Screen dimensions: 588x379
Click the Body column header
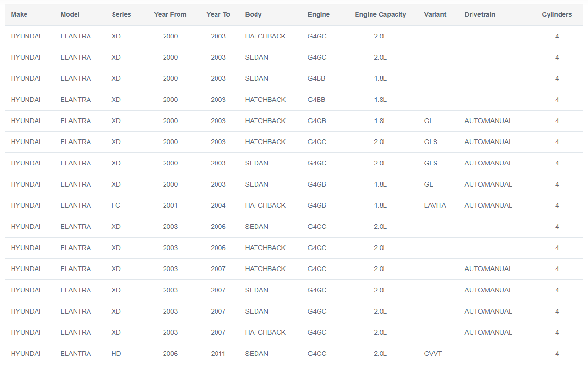pos(254,14)
